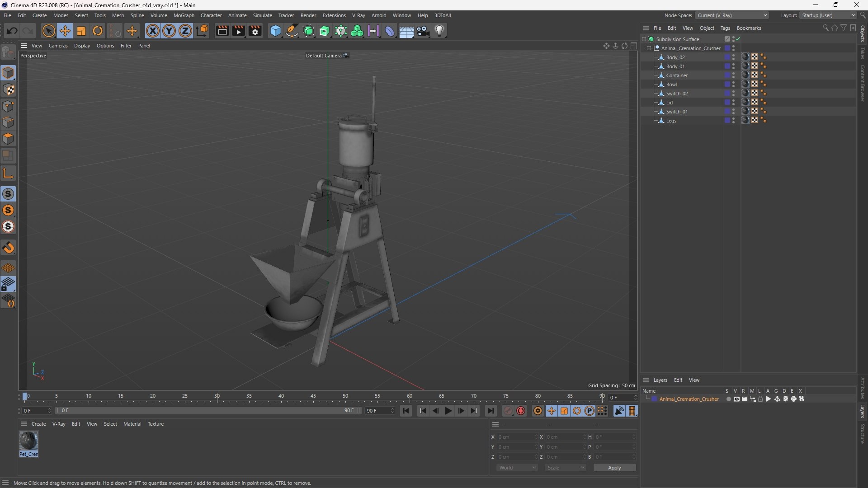Click the preview range bar
The height and width of the screenshot is (488, 868).
208,411
